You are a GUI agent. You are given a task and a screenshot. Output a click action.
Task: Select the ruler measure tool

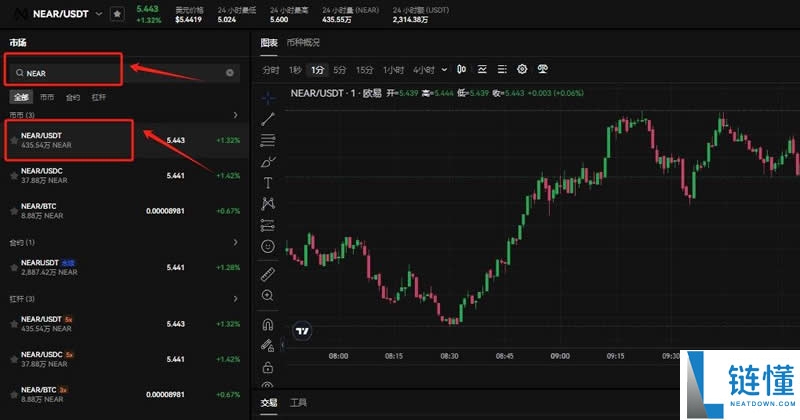268,275
